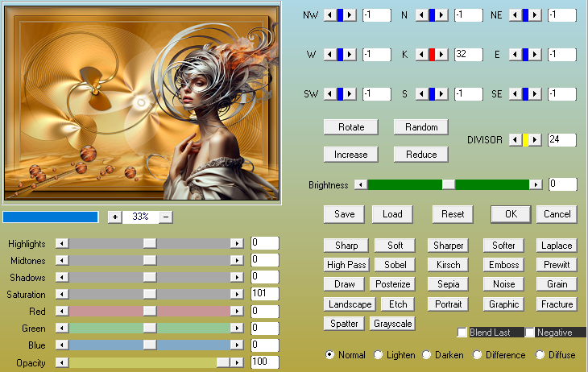Select the Lighten blend mode
Image resolution: width=588 pixels, height=372 pixels.
[x=378, y=354]
